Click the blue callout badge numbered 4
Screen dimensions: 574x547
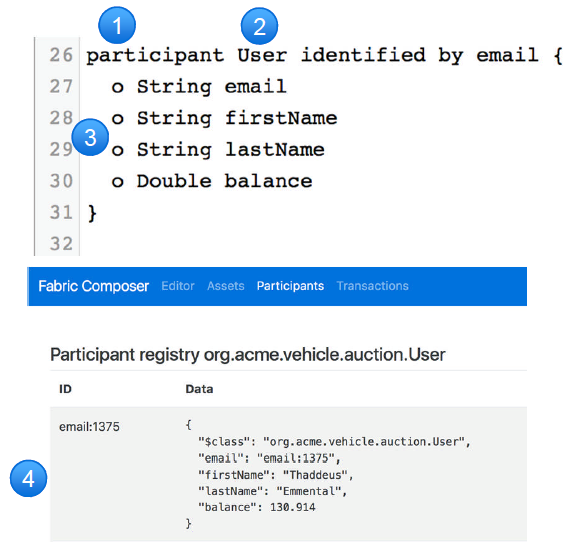(29, 479)
